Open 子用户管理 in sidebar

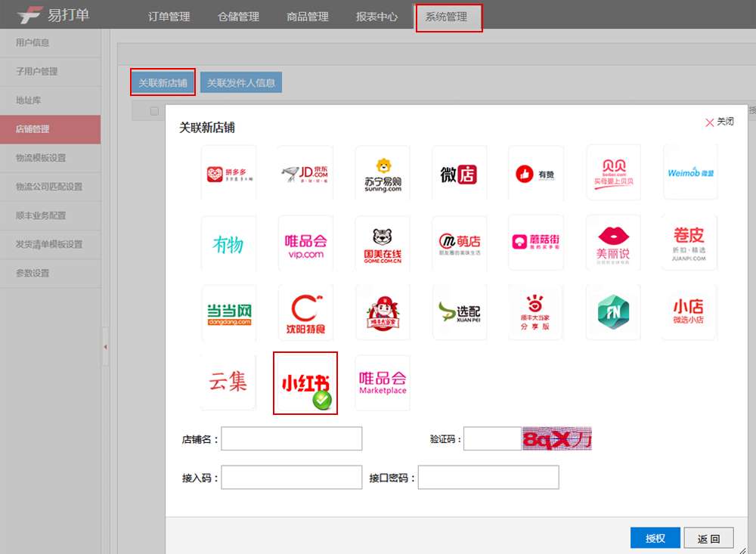click(50, 72)
